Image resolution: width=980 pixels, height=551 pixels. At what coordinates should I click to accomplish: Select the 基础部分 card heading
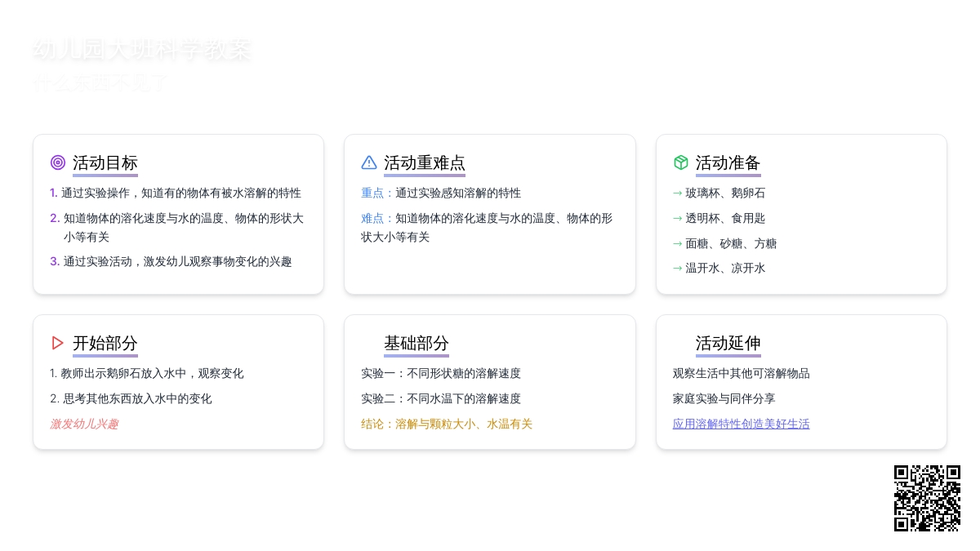pos(416,343)
